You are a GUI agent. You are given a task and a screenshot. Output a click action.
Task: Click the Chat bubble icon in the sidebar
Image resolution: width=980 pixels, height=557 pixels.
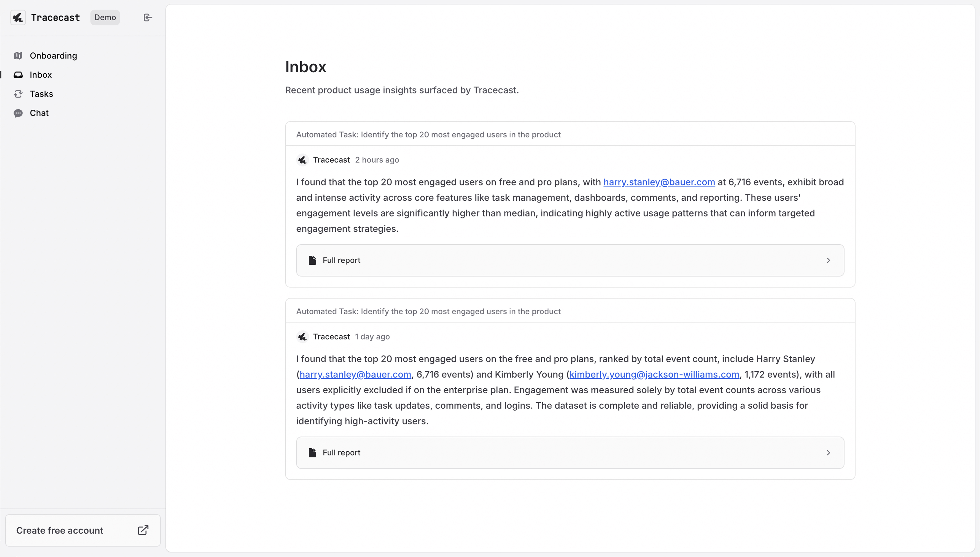point(18,113)
